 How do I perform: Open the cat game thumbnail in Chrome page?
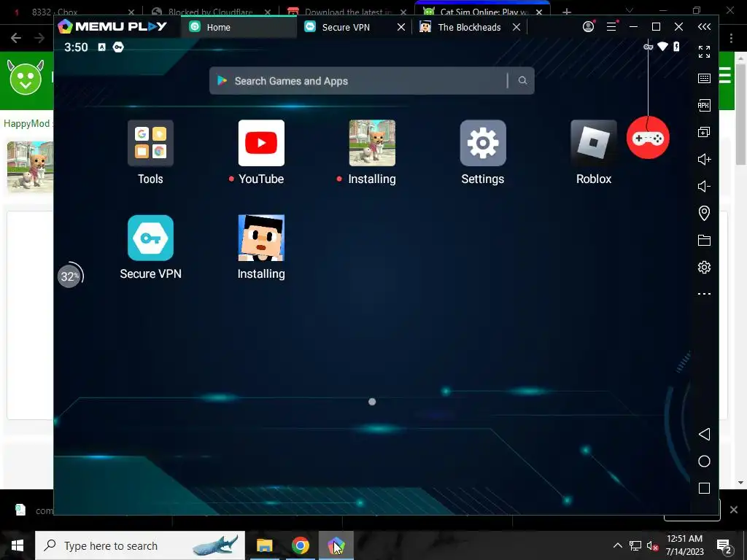pos(30,167)
